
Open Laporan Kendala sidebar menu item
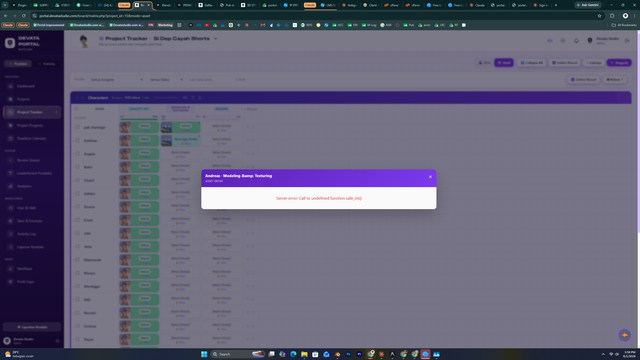tap(32, 247)
